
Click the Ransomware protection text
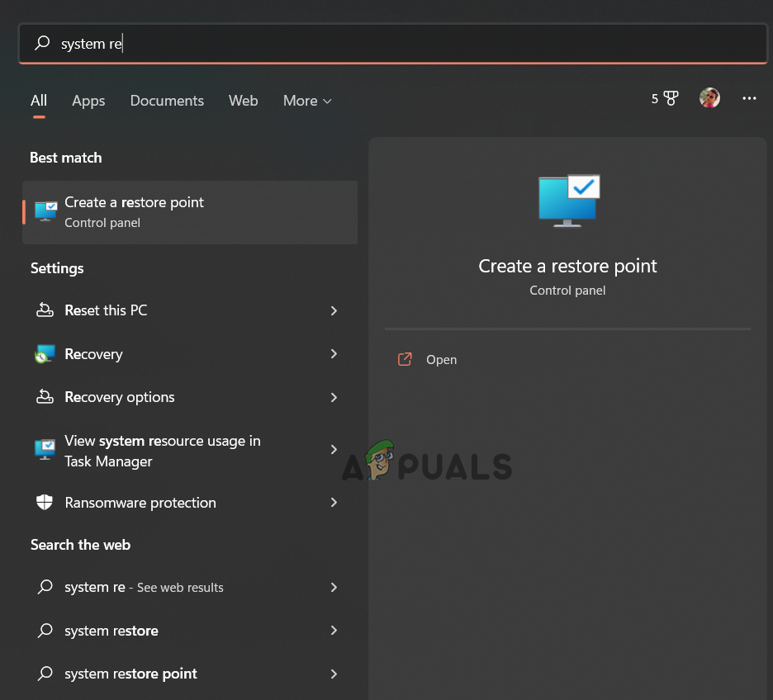(140, 503)
